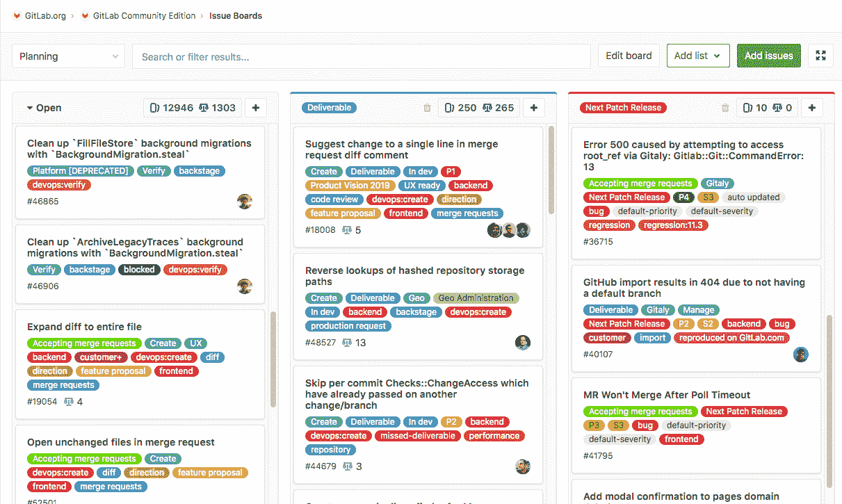Image resolution: width=842 pixels, height=504 pixels.
Task: Open the Planning board switcher dropdown
Action: 67,56
